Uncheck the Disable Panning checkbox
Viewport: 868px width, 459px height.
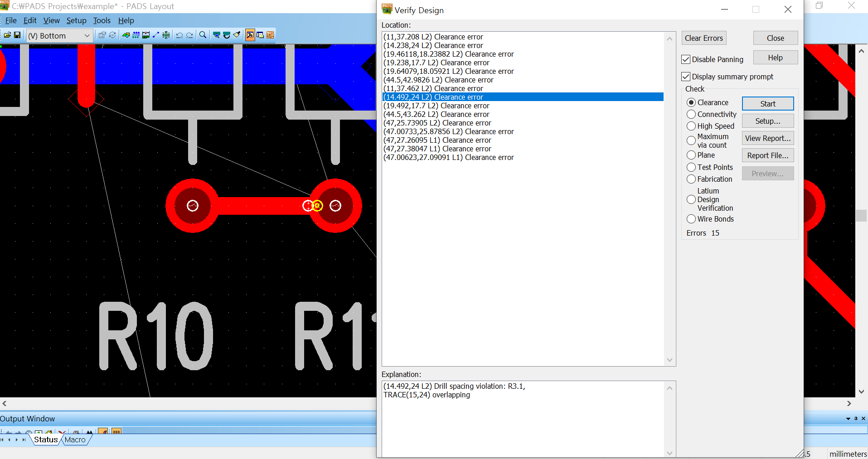[686, 59]
